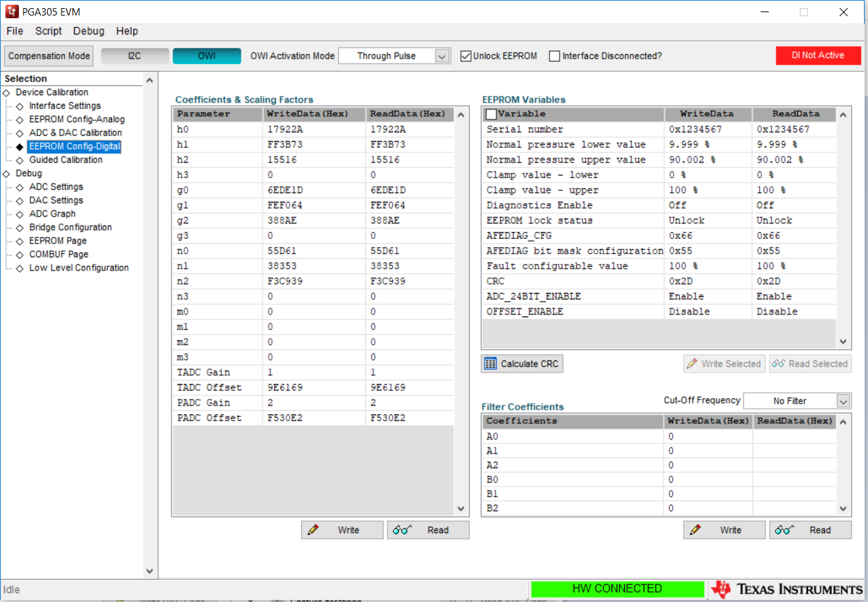Click the diamond icon beside COMBUF Page
Screen dimensions: 868x602
click(x=20, y=254)
